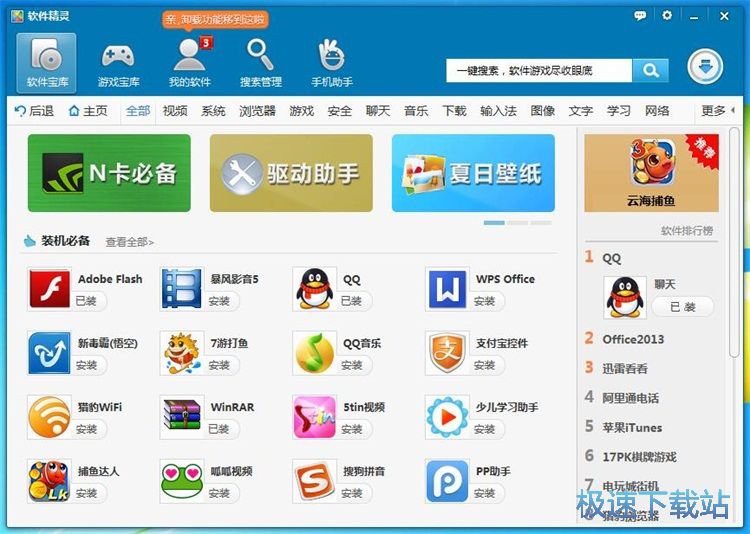750x534 pixels.
Task: Install 搜狗拼音 with its 安装 button
Action: 352,493
